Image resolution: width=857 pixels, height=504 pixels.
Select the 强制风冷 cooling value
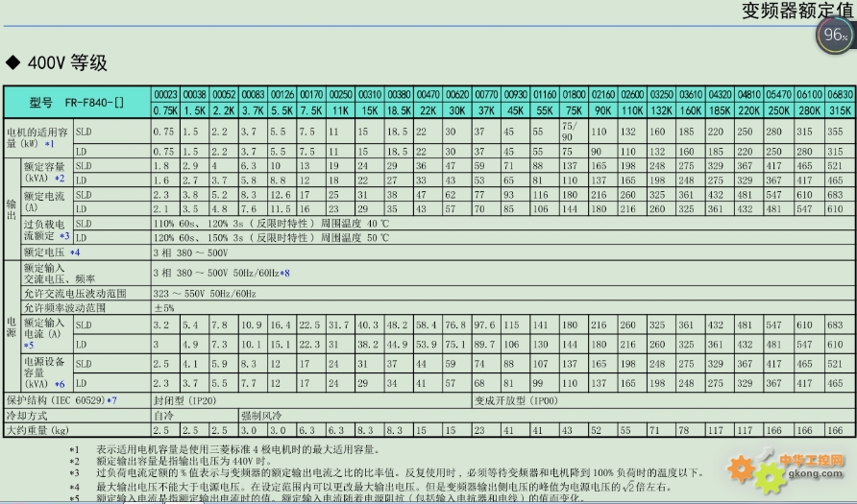point(261,416)
